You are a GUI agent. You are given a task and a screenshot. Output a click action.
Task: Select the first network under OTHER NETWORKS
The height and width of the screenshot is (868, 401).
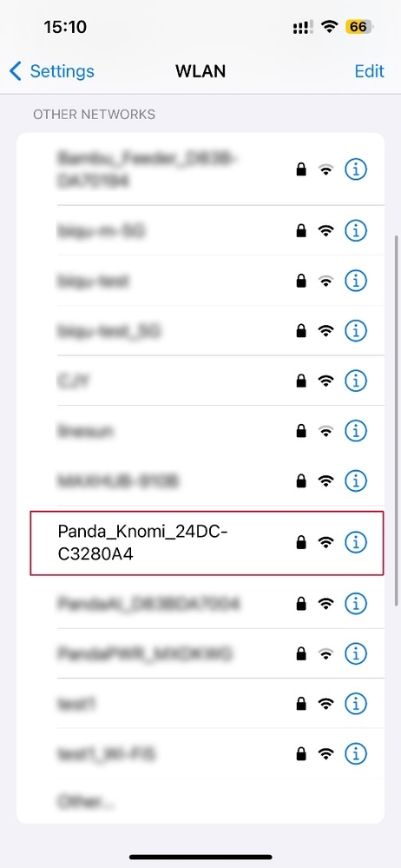tap(200, 169)
